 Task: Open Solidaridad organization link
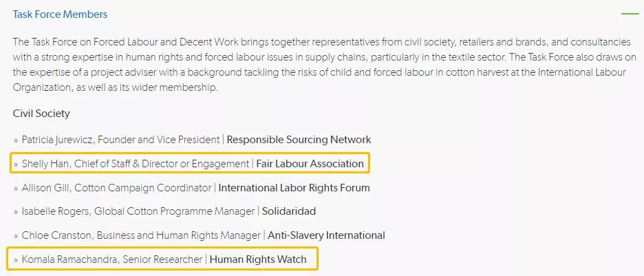tap(289, 211)
